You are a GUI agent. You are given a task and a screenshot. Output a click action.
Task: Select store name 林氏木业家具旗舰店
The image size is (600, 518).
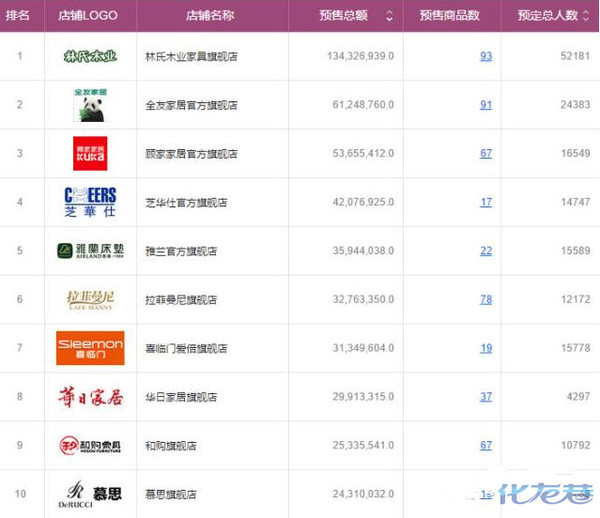click(191, 57)
